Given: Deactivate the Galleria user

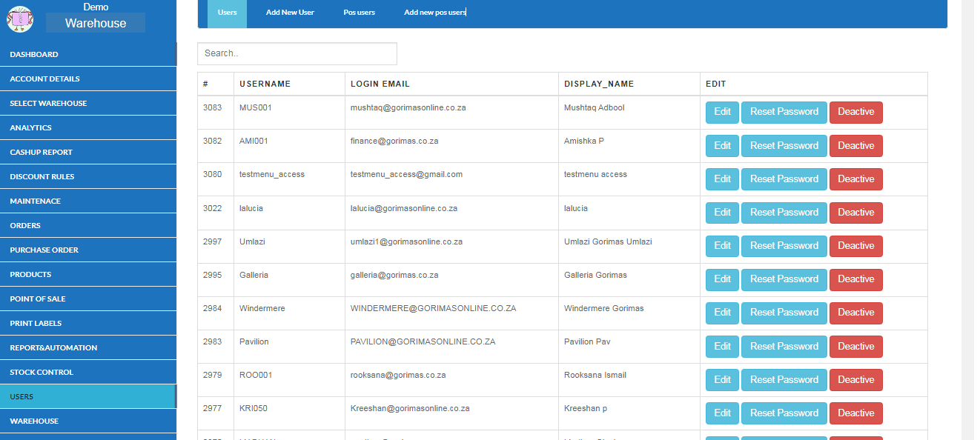Looking at the screenshot, I should [855, 279].
